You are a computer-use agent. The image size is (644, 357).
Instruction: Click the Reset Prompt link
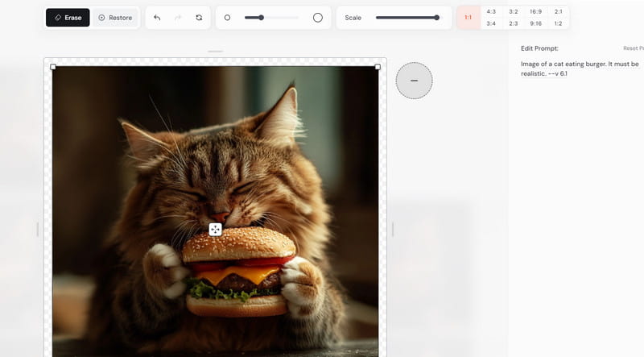click(x=632, y=48)
